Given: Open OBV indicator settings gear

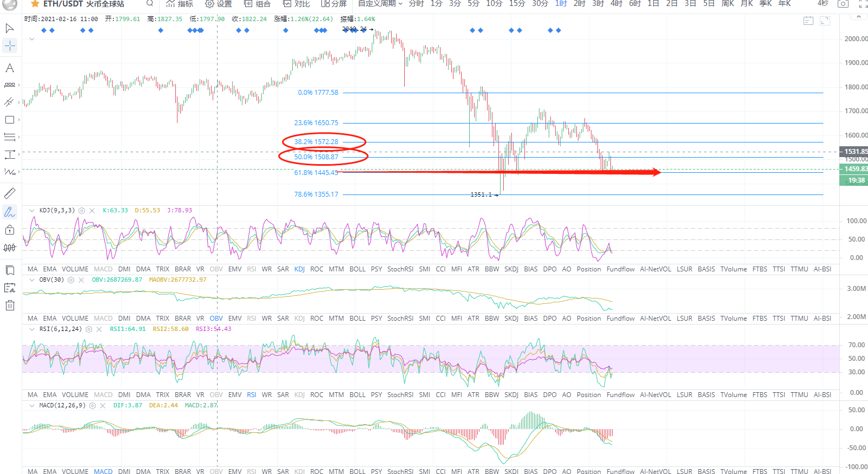Looking at the screenshot, I should coord(71,280).
